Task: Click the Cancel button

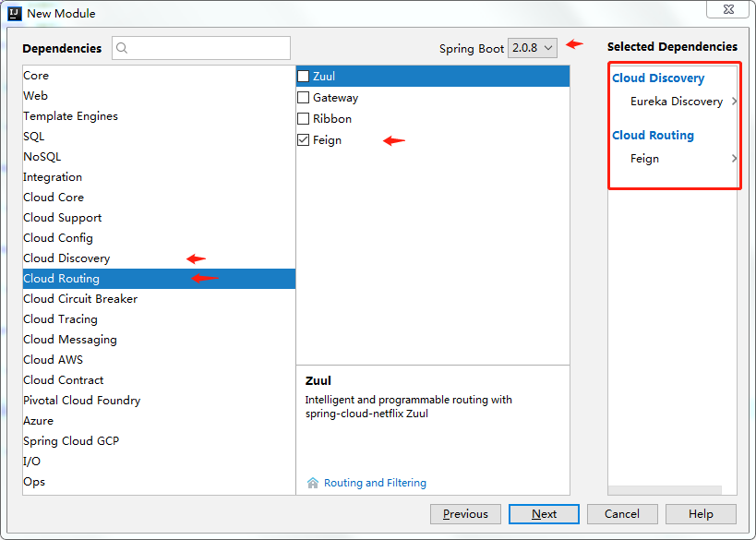Action: [x=622, y=514]
